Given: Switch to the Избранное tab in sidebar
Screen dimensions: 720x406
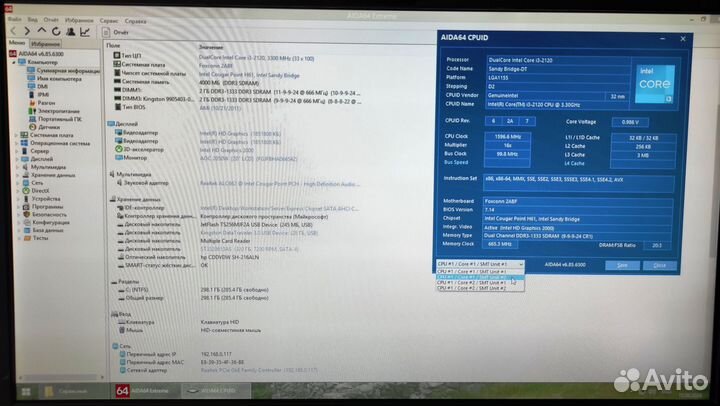Looking at the screenshot, I should point(45,44).
